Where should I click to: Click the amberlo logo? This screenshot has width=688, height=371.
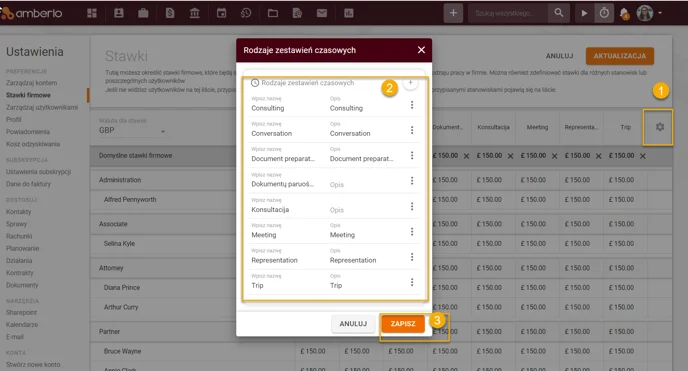(x=32, y=13)
